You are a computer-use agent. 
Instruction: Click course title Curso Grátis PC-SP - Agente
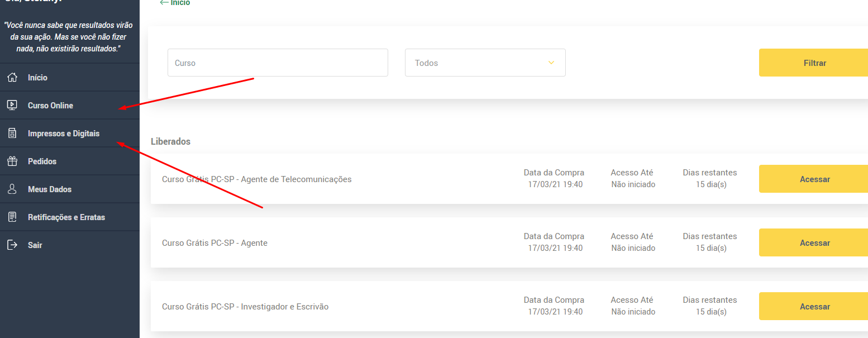click(214, 243)
